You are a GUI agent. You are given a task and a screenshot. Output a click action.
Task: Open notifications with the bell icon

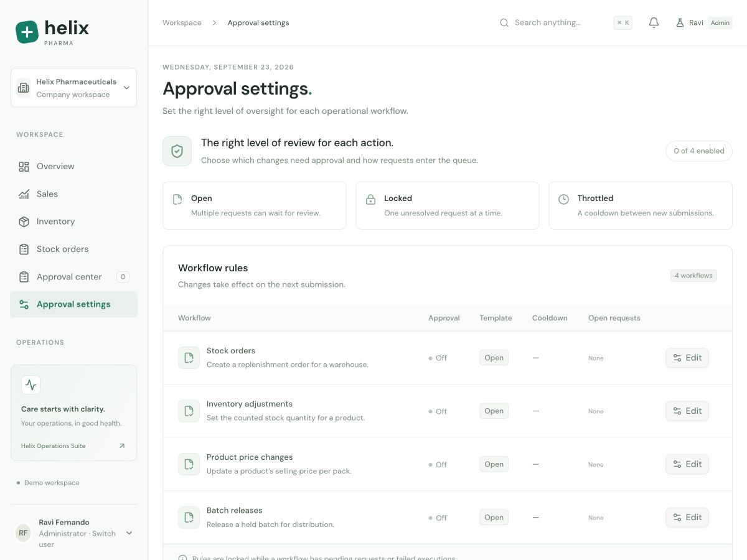coord(654,23)
